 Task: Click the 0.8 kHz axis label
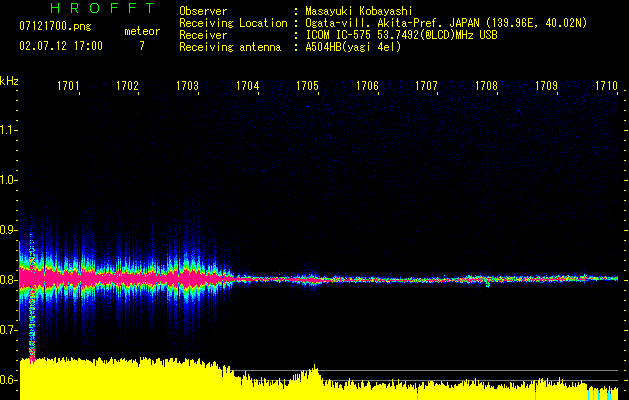pos(8,280)
